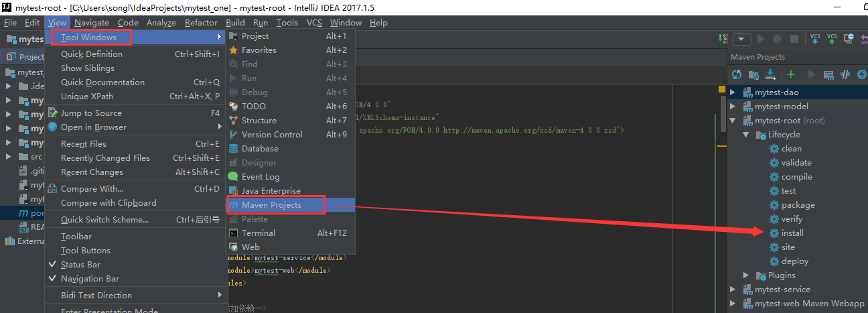The height and width of the screenshot is (313, 868).
Task: Toggle the Navigation Bar checkmark item
Action: [x=135, y=279]
